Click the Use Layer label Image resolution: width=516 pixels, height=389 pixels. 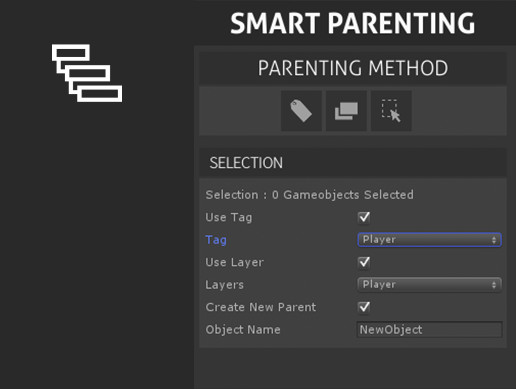[x=234, y=262]
